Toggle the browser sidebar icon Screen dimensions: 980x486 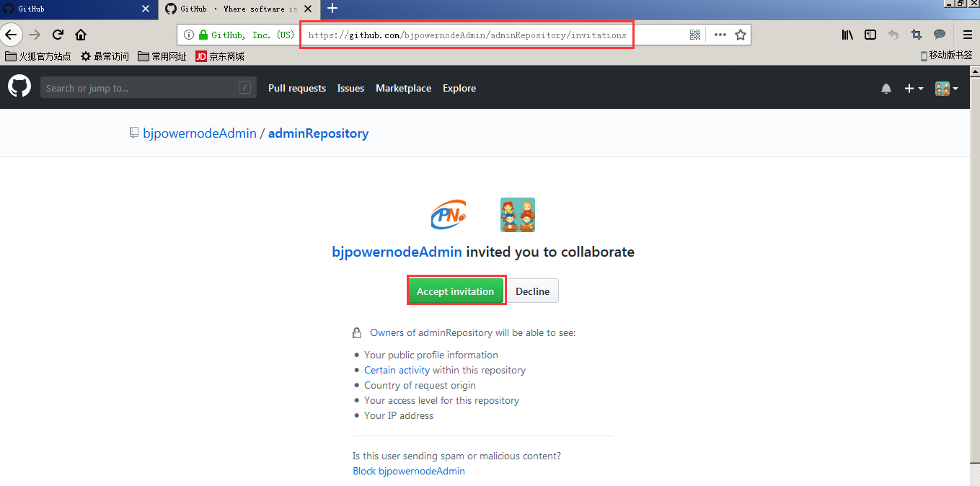click(x=870, y=35)
